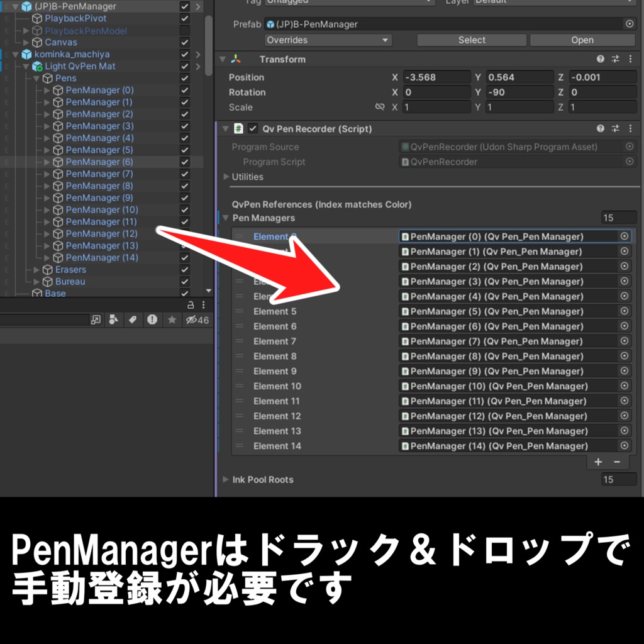Screen dimensions: 644x644
Task: Collapse the Qv Pen Recorder component foldout
Action: (x=225, y=128)
